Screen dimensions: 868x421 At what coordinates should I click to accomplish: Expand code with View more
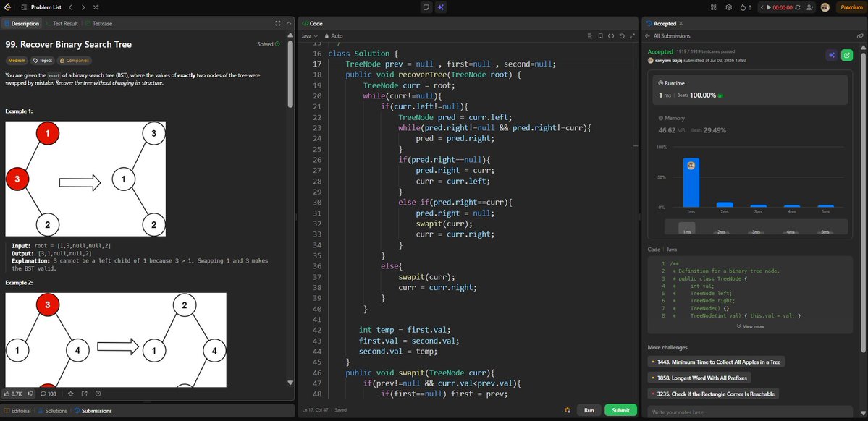(x=750, y=326)
